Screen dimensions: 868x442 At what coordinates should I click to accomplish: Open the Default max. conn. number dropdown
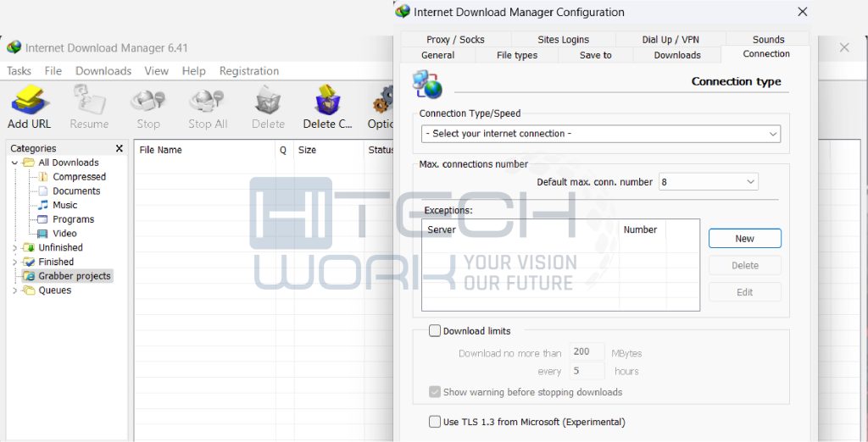click(708, 182)
